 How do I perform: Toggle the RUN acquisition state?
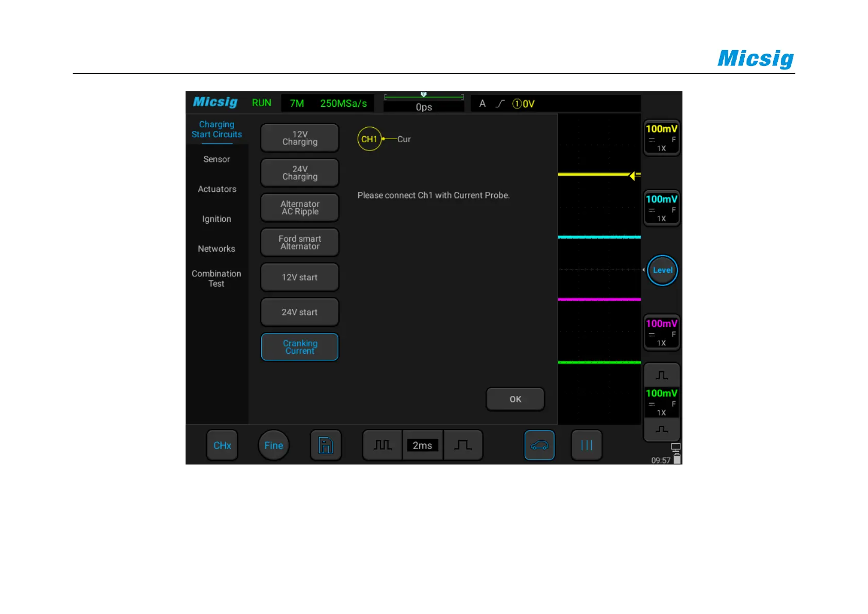pos(261,103)
